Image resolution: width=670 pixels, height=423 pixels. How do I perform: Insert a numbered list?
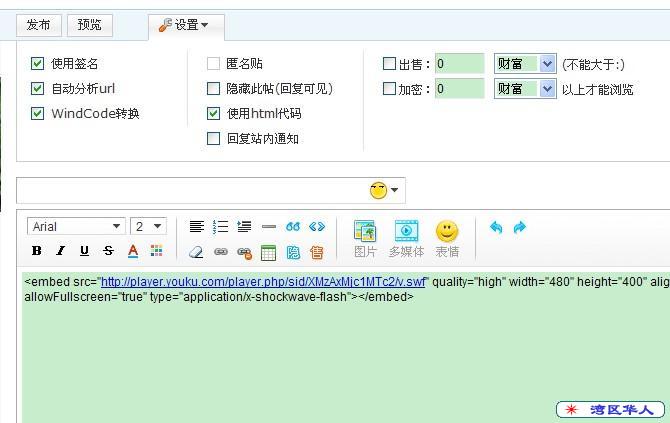(x=220, y=226)
